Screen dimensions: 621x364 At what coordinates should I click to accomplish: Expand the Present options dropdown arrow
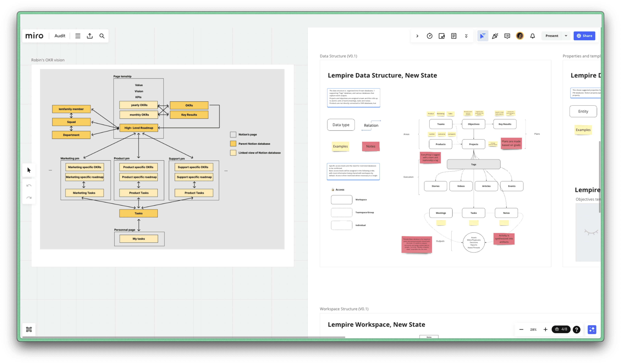click(x=566, y=36)
